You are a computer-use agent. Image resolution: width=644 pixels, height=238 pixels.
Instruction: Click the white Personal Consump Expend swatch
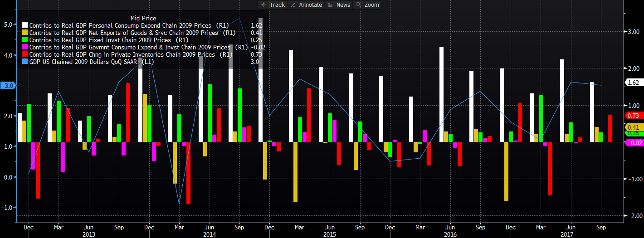(x=25, y=26)
